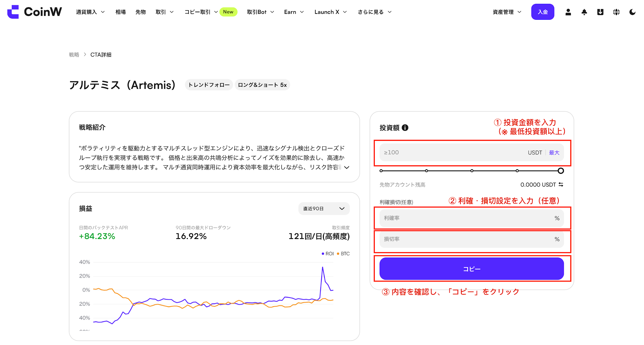Click the 入金 deposit button
This screenshot has height=345, width=644.
pos(543,12)
